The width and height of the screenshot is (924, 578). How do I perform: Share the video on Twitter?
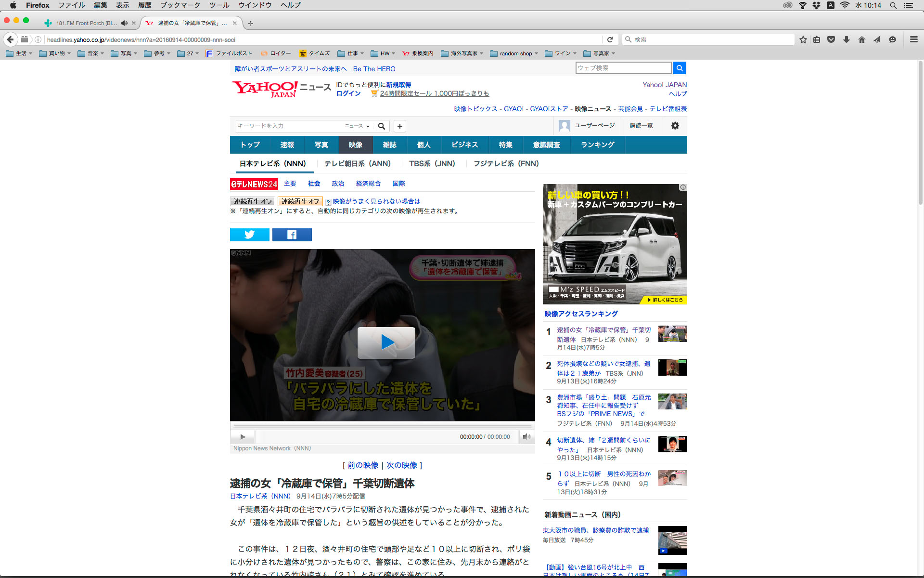(249, 235)
